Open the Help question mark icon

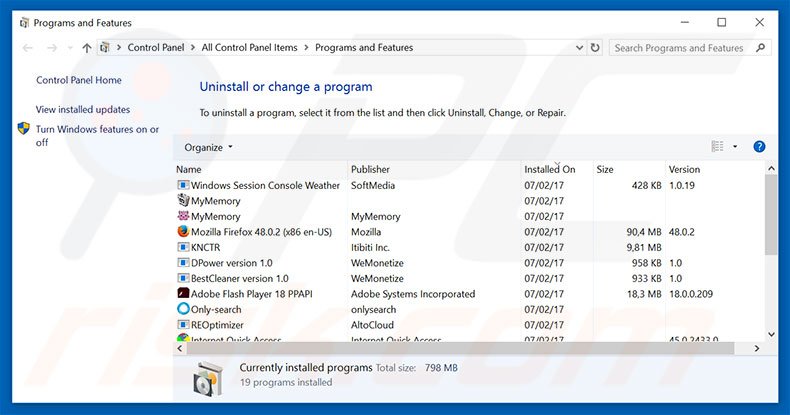pos(759,147)
